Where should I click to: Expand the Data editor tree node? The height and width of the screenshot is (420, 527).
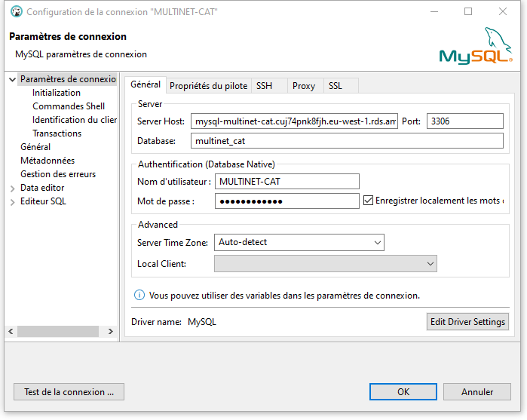pos(12,189)
